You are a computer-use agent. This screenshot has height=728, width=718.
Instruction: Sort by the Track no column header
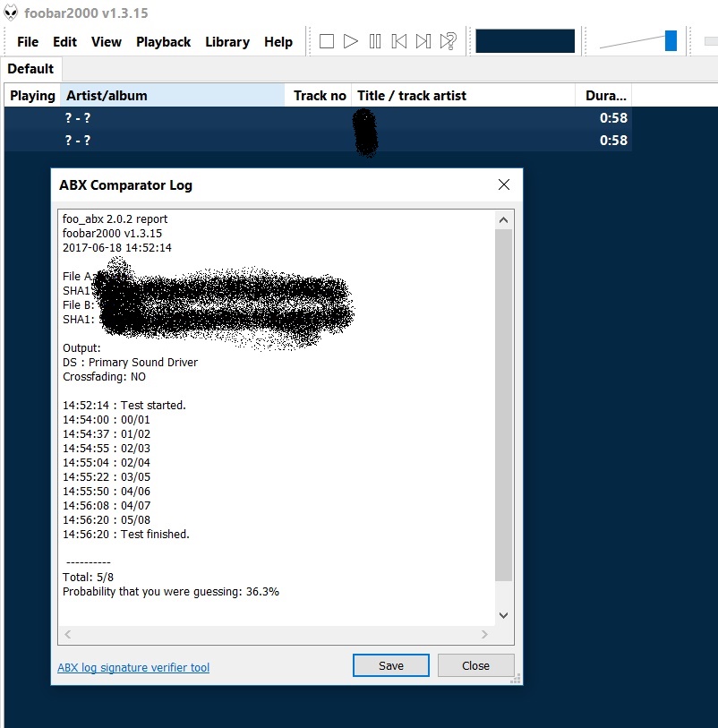[x=319, y=96]
